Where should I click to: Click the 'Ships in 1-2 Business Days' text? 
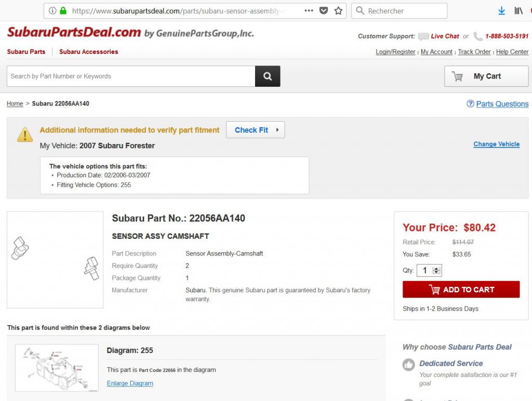441,308
